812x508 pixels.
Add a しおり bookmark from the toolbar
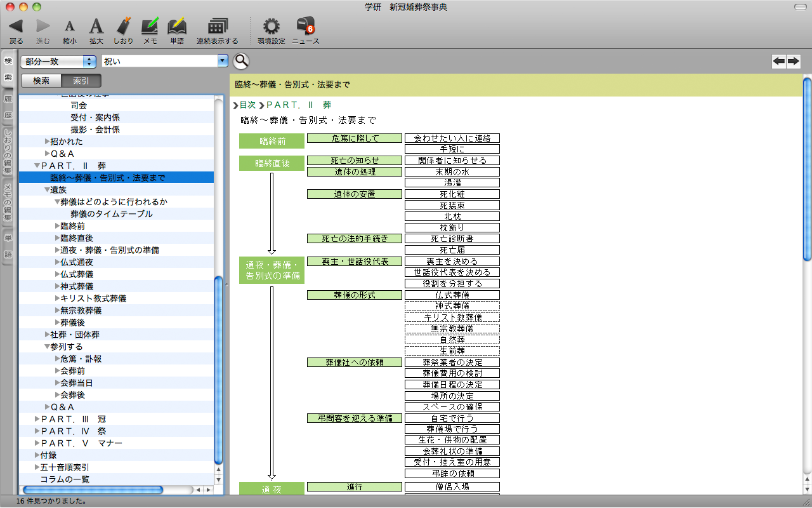click(124, 27)
